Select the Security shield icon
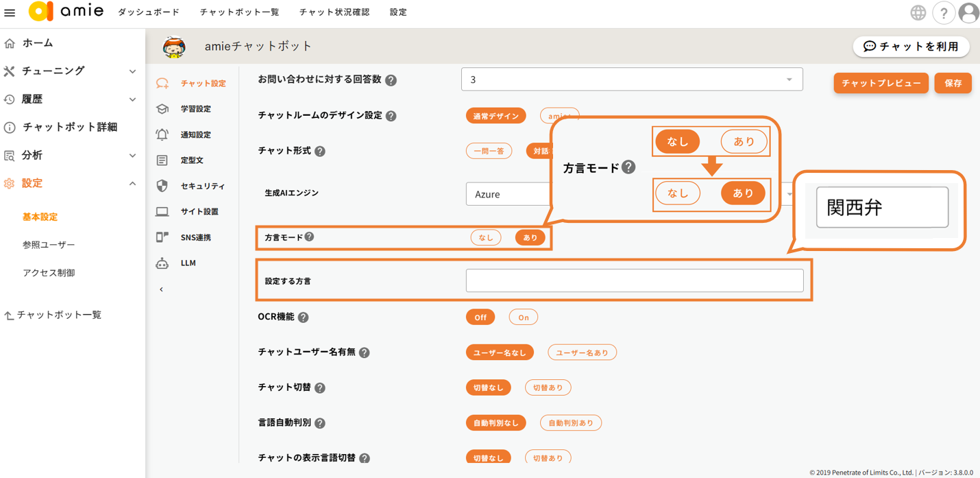Image resolution: width=980 pixels, height=478 pixels. [x=162, y=186]
